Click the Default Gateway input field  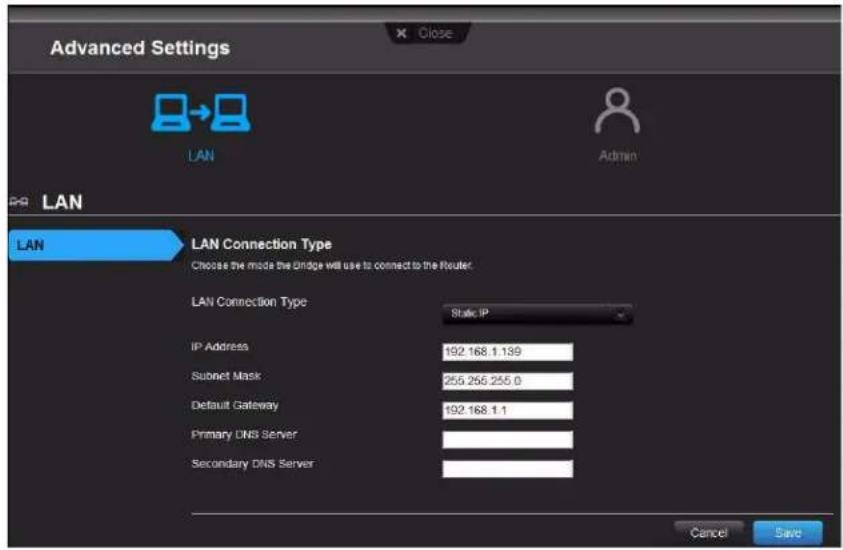[508, 410]
